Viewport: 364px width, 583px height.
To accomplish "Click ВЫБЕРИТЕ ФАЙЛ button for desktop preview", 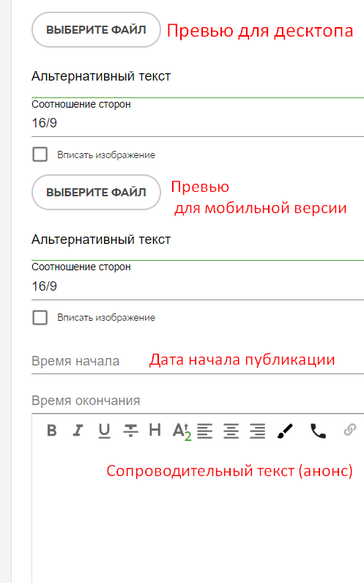I will [x=96, y=30].
